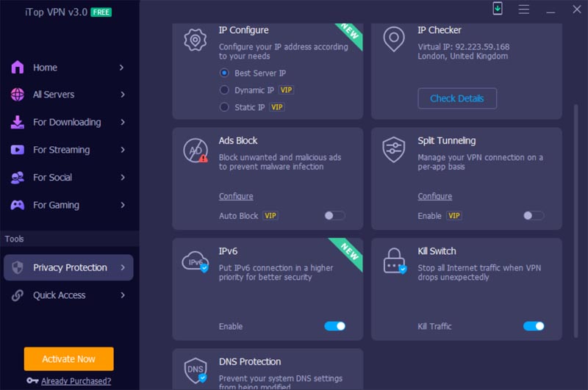The image size is (588, 390).
Task: Select the Dynamic IP radio button
Action: click(224, 90)
